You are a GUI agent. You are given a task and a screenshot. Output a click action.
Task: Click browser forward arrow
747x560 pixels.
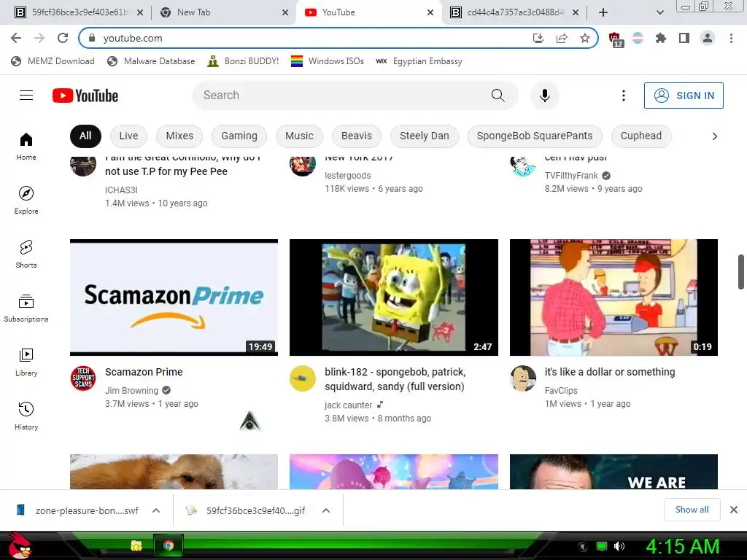pos(39,38)
